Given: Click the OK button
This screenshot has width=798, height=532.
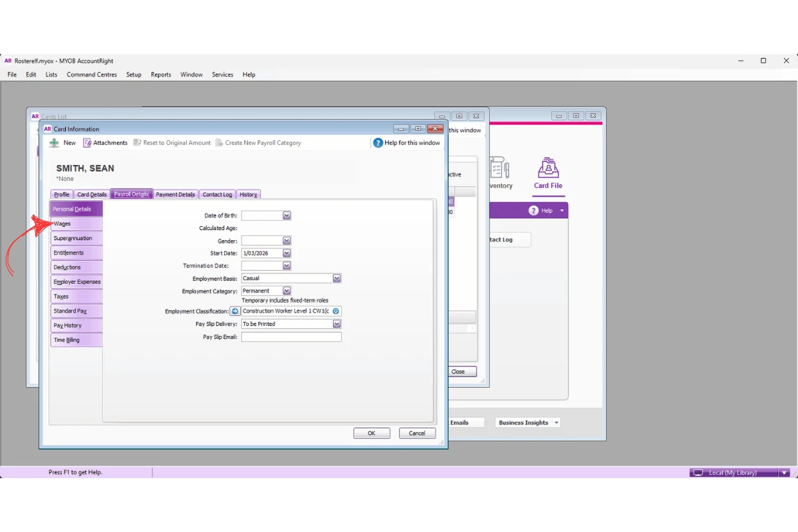Looking at the screenshot, I should click(x=372, y=433).
